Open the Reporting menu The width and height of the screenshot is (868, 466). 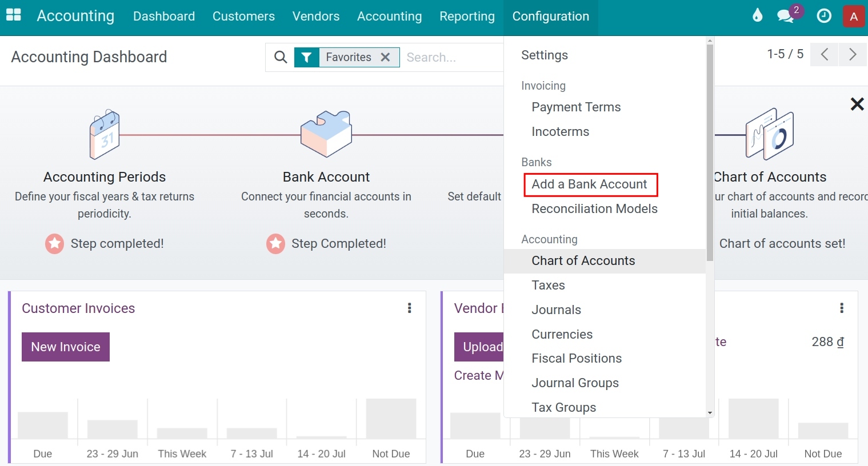(x=467, y=17)
